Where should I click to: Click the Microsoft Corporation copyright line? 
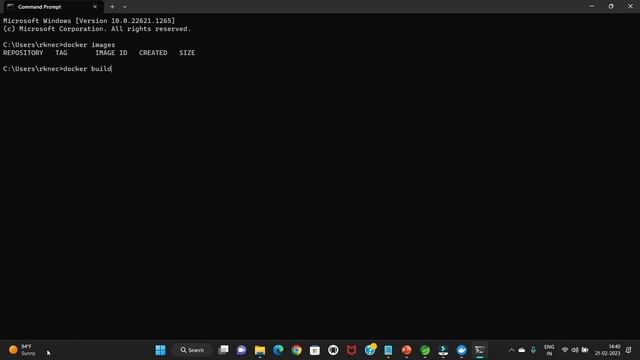coord(97,29)
